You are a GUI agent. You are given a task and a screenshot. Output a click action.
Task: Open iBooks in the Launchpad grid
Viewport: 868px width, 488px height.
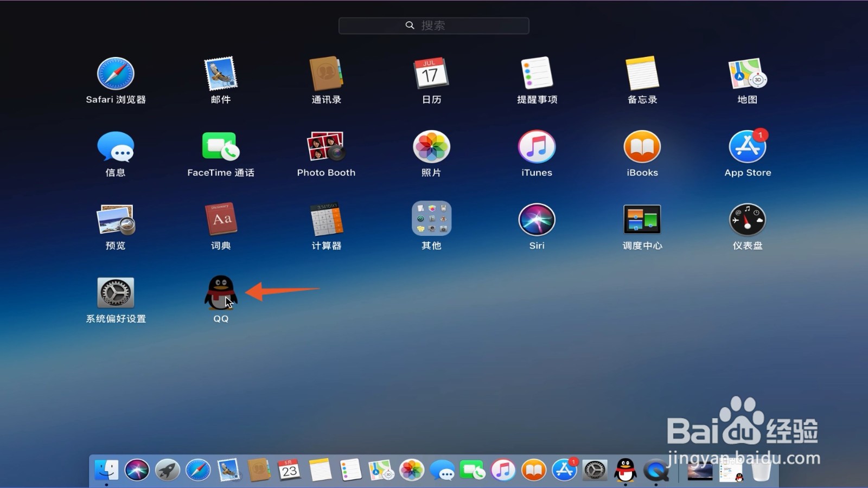[642, 146]
